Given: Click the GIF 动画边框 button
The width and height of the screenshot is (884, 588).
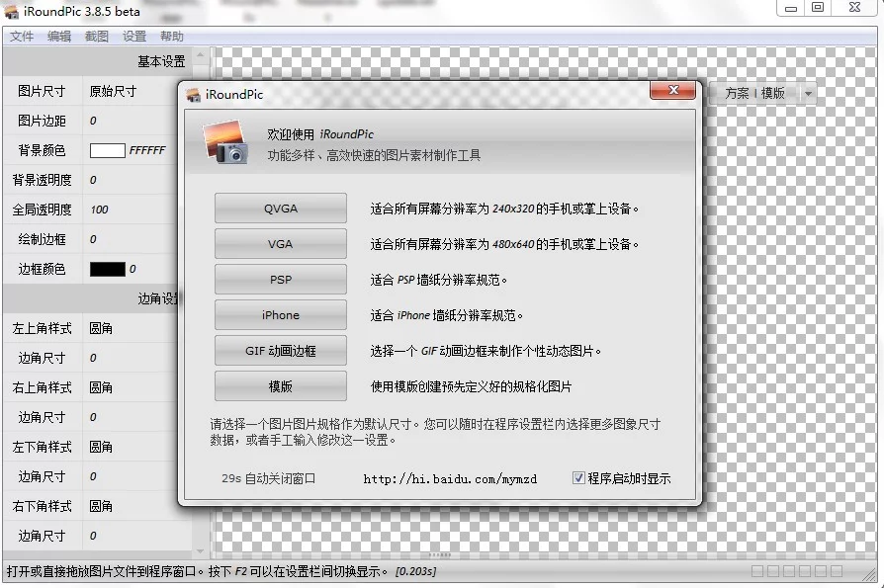Looking at the screenshot, I should pos(280,351).
